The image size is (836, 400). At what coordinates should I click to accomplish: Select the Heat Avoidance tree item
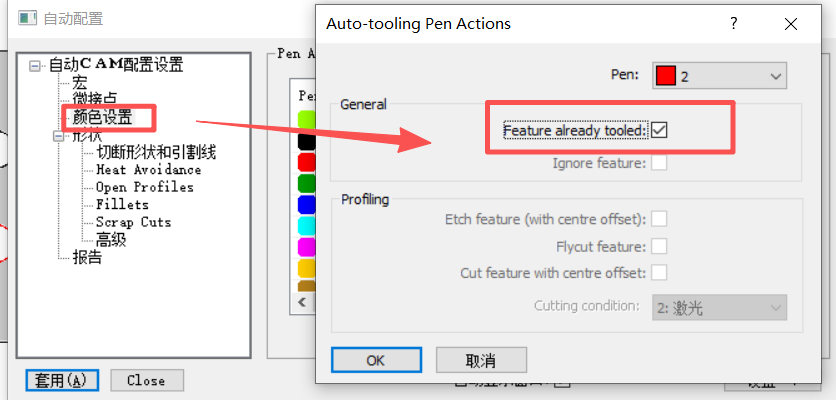(x=148, y=170)
